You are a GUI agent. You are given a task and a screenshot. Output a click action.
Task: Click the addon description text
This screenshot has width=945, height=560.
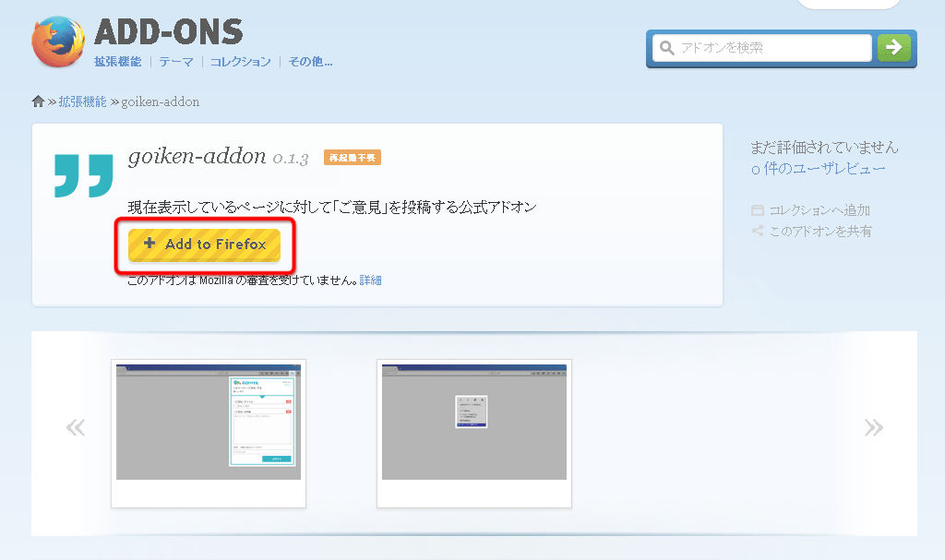coord(332,208)
